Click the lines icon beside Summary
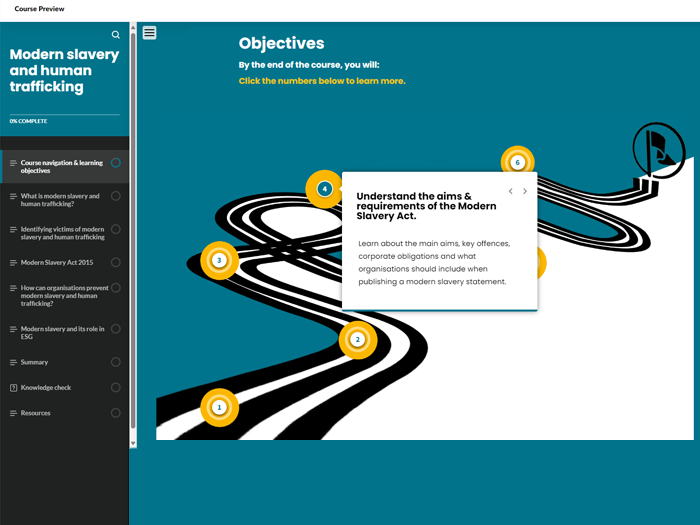This screenshot has height=525, width=700. (13, 362)
